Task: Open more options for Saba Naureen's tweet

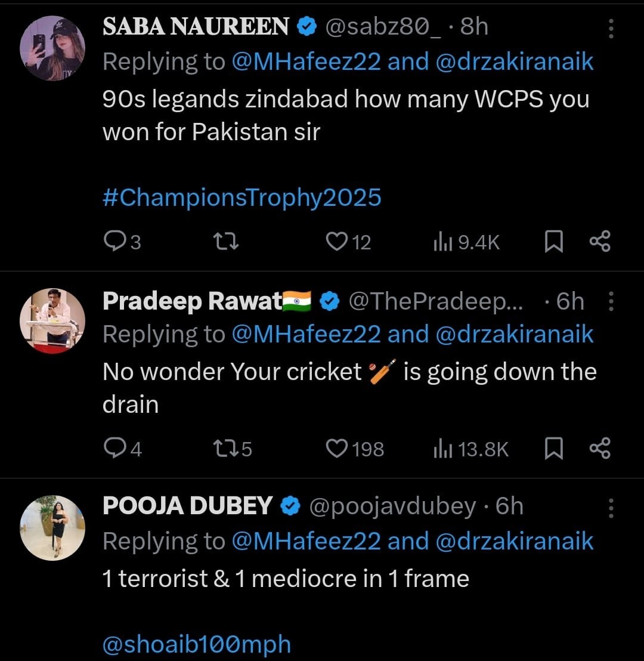Action: 610,27
